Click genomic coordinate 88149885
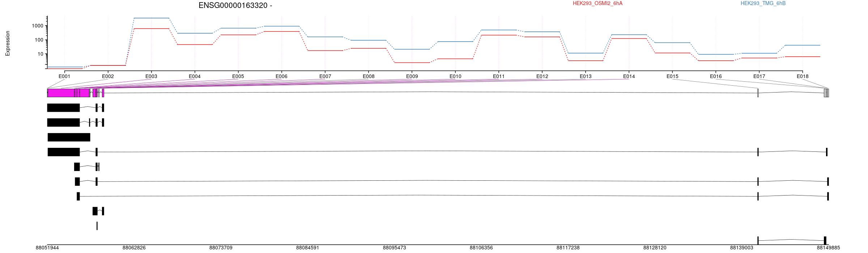Viewport: 868px width, 253px height. pos(829,248)
